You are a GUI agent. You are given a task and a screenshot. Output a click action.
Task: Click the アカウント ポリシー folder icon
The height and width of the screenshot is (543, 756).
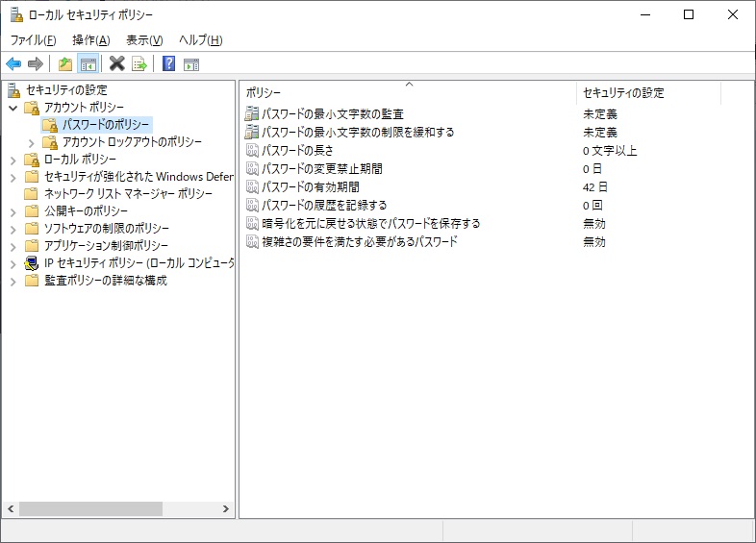[32, 108]
